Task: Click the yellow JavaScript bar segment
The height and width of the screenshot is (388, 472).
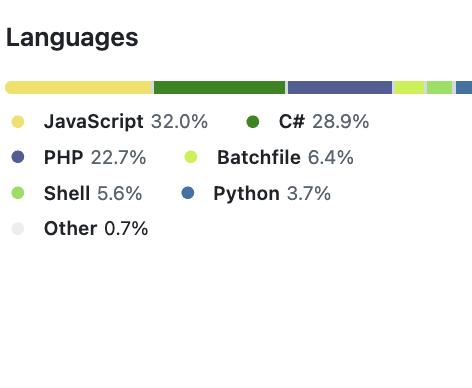Action: (x=79, y=87)
